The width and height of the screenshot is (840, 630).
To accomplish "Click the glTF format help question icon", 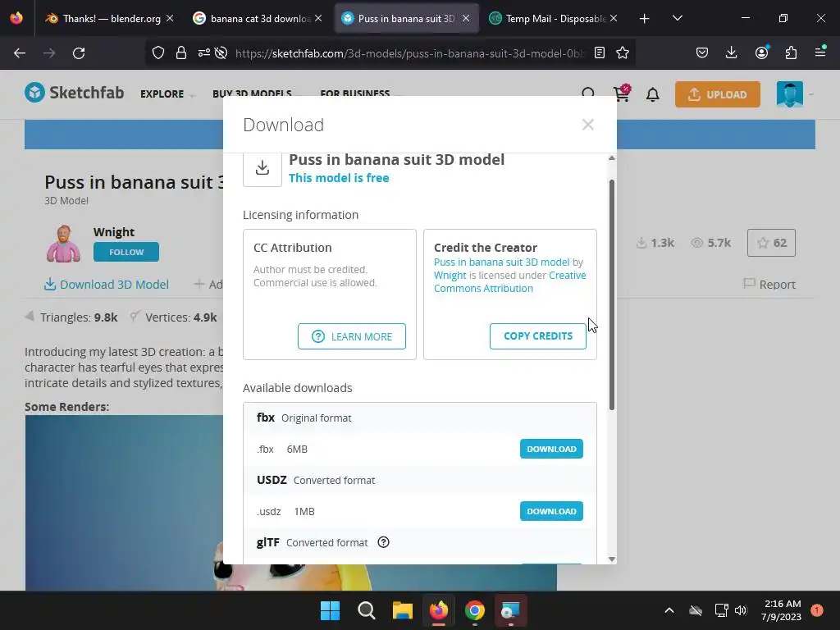I will click(x=384, y=542).
